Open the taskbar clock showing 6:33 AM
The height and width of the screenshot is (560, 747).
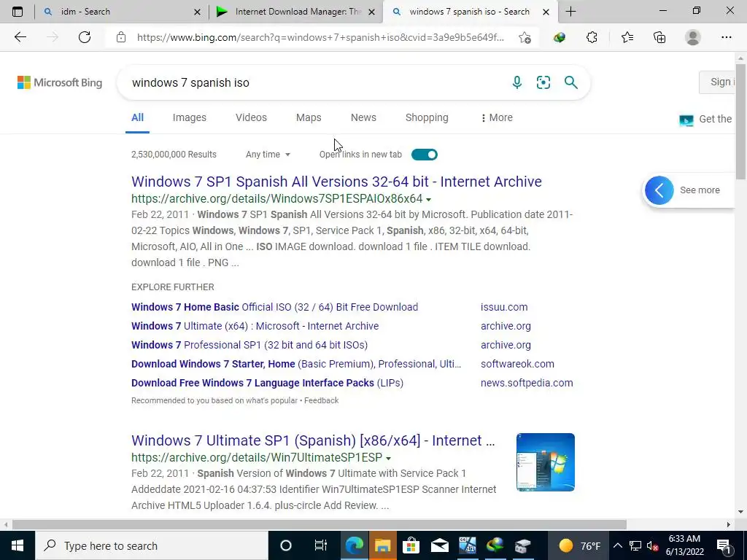(x=684, y=545)
